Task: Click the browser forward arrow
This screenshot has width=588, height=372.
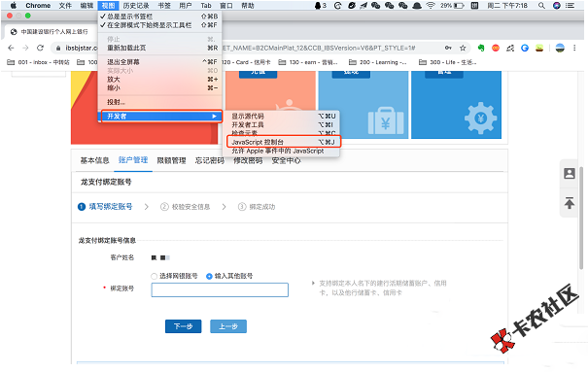Action: coord(25,48)
